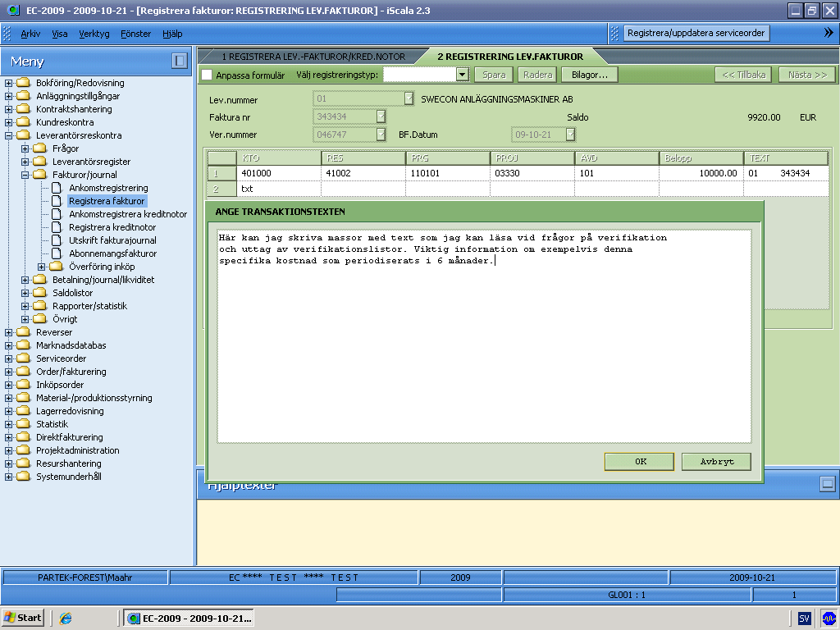Viewport: 840px width, 630px height.
Task: Click the Hjälptexter panel collapse icon
Action: click(827, 484)
